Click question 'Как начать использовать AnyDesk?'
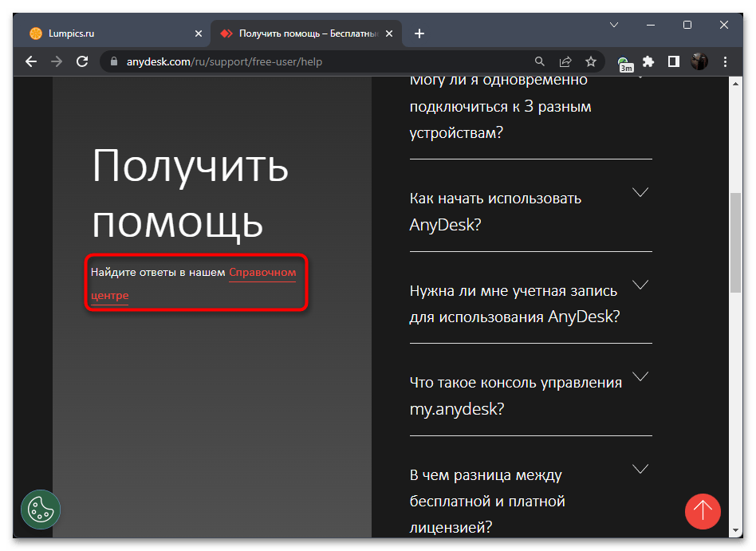Viewport: 756px width, 551px height. (x=496, y=211)
